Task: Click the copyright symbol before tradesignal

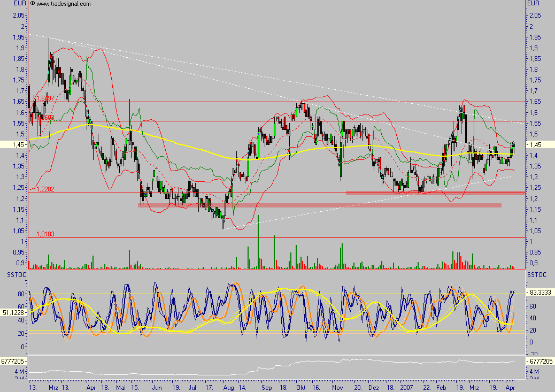Action: tap(33, 3)
